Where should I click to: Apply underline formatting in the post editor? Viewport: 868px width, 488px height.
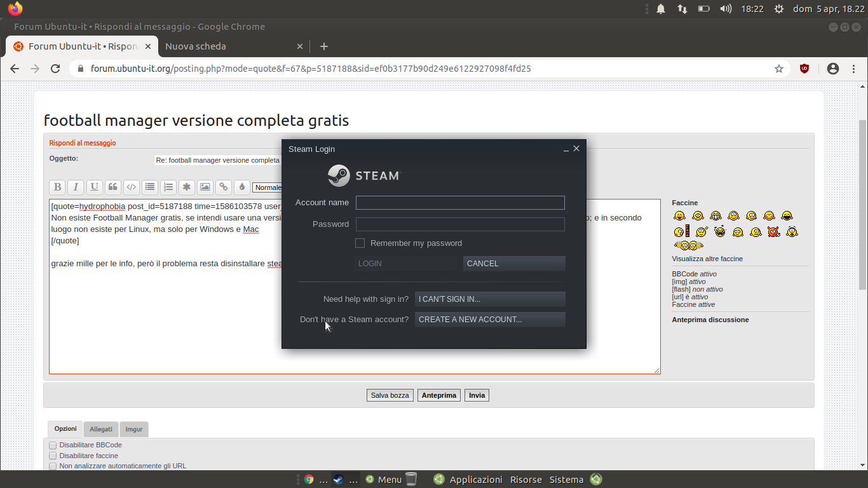coord(94,187)
